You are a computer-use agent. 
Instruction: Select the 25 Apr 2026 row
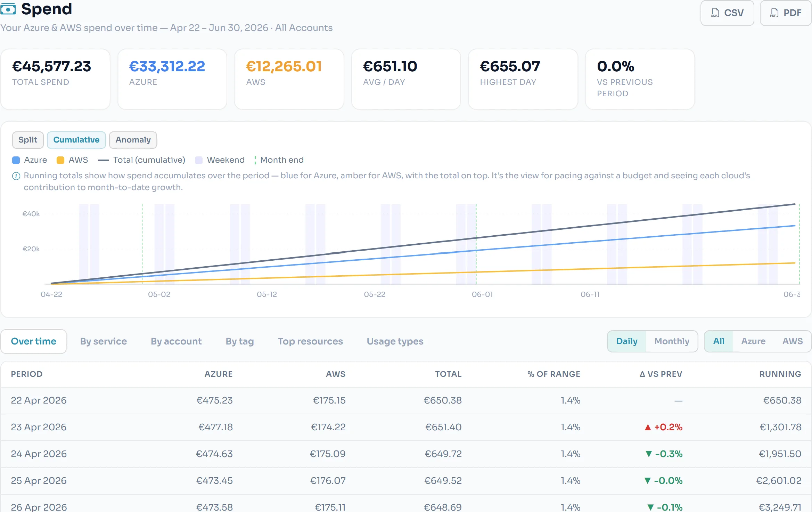coord(406,481)
